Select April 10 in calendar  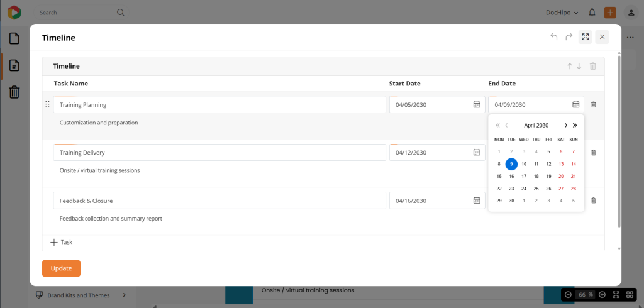point(524,164)
